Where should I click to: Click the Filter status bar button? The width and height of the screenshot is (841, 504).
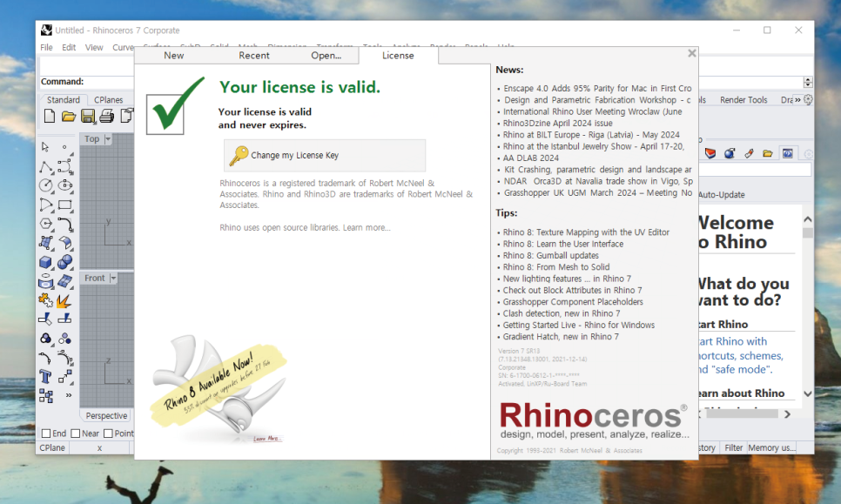[733, 447]
